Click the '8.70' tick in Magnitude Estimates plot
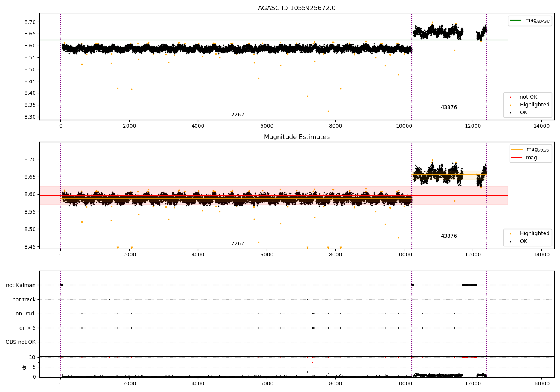This screenshot has width=560, height=392. coord(30,160)
